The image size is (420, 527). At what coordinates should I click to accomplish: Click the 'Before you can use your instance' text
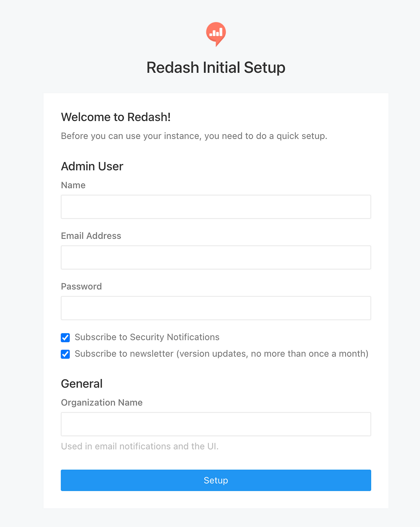click(x=194, y=136)
